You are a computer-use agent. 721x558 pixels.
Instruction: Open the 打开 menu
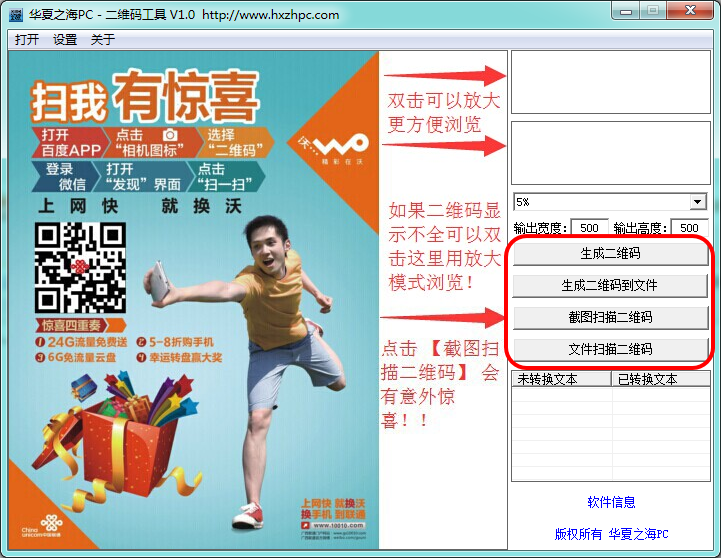pos(27,40)
